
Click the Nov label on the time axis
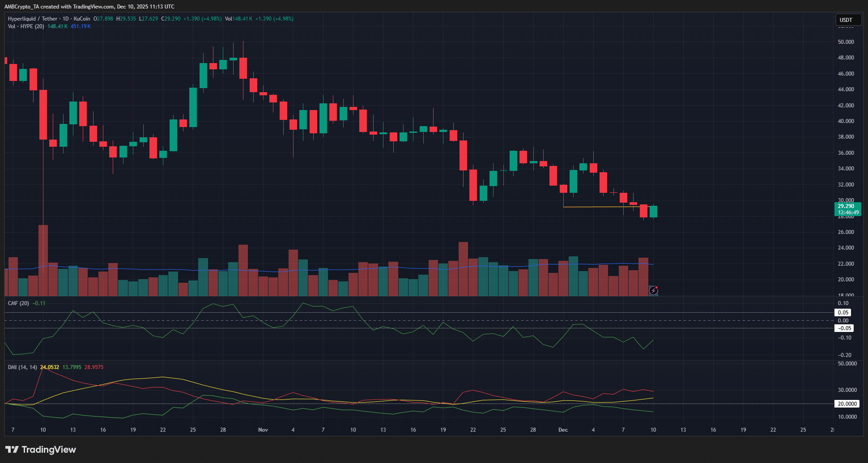pos(263,430)
